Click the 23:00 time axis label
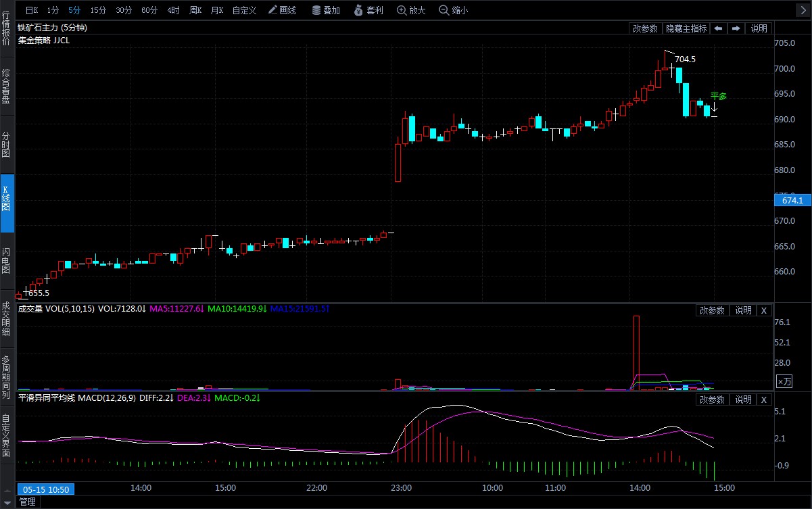812x509 pixels. click(401, 487)
